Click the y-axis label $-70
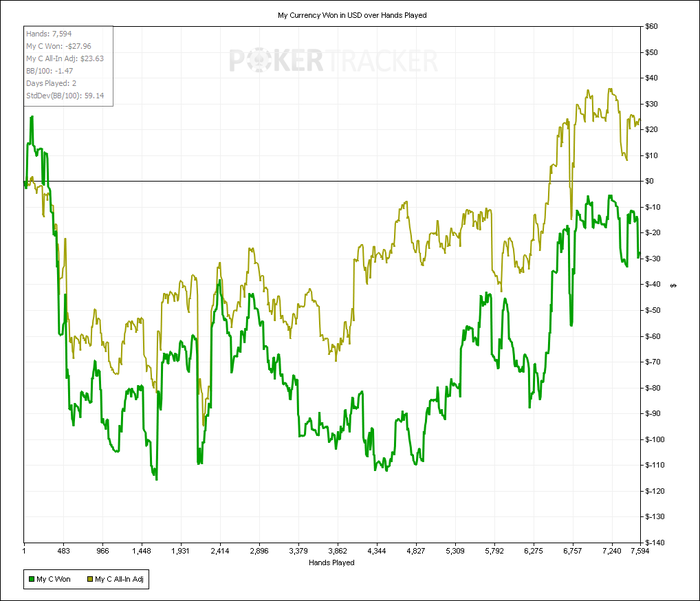700x601 pixels. pyautogui.click(x=653, y=362)
